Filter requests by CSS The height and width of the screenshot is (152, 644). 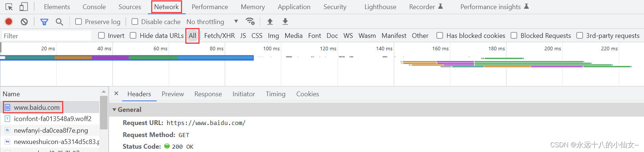point(257,36)
